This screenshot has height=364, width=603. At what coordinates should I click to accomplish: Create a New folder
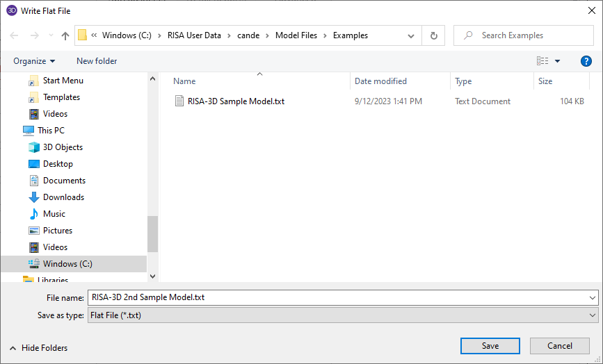tap(97, 61)
